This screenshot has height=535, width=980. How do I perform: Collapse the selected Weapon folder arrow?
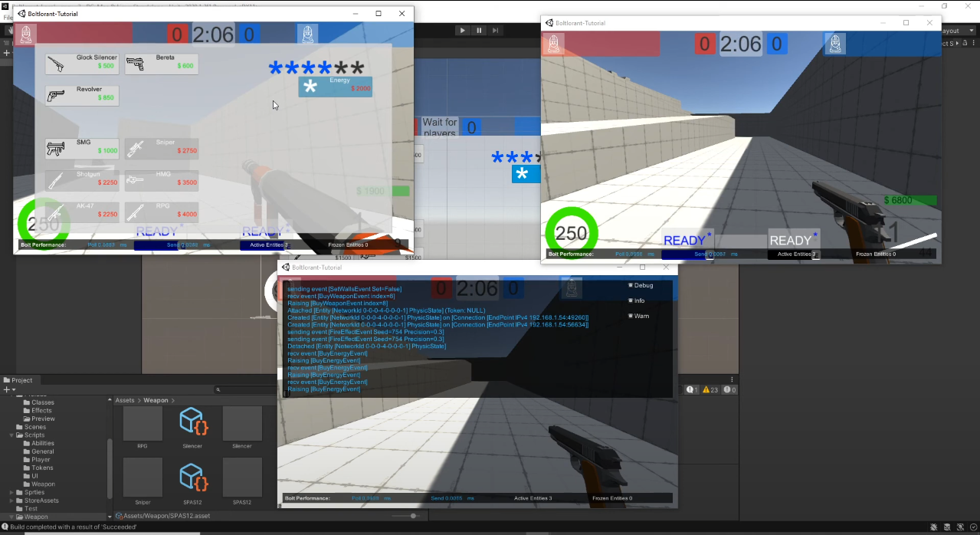[11, 517]
